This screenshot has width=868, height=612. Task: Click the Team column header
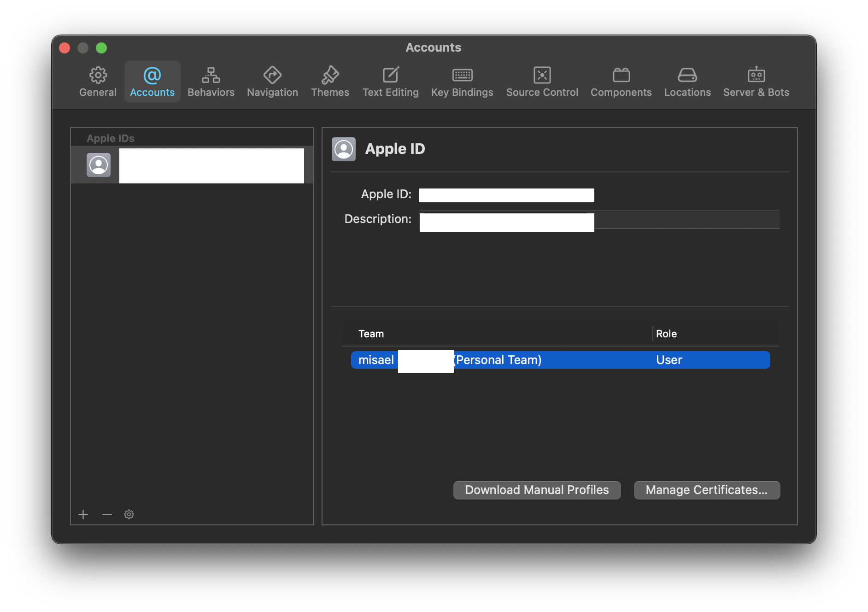[371, 334]
